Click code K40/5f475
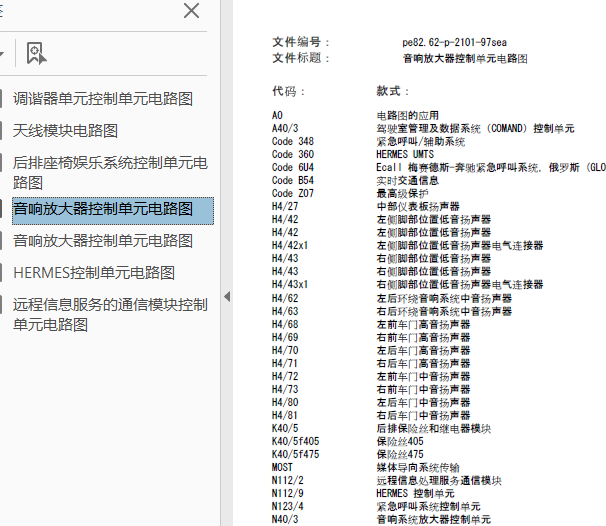Screen dimensions: 606x526 point(296,454)
